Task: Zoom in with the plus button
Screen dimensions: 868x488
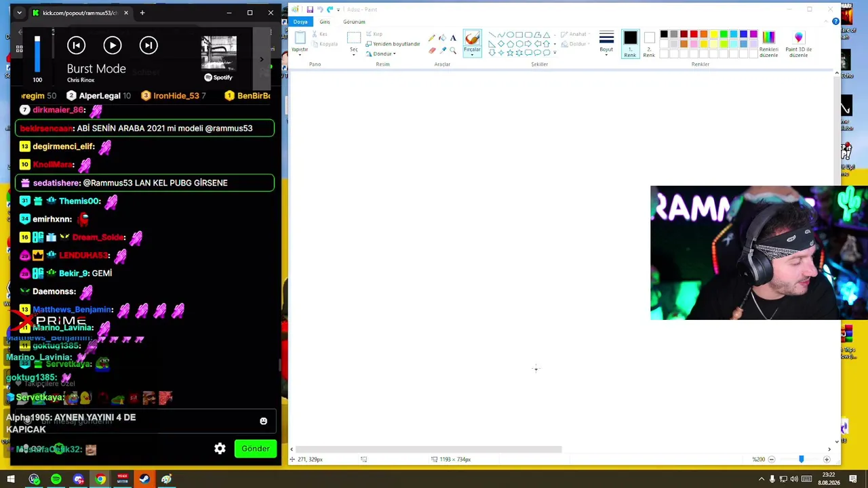Action: pos(827,460)
